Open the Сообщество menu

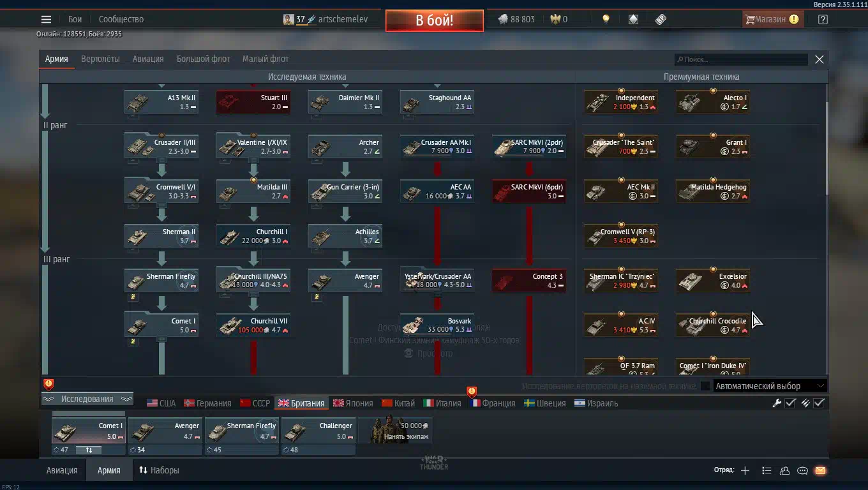(x=121, y=19)
